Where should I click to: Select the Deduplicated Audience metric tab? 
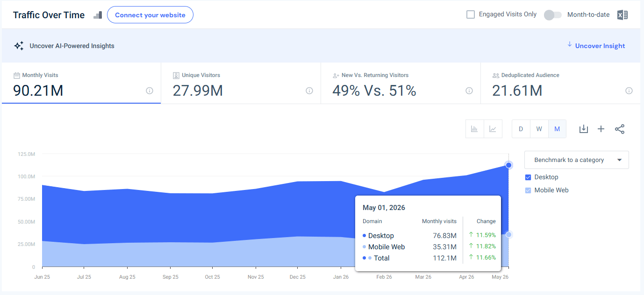(x=561, y=83)
